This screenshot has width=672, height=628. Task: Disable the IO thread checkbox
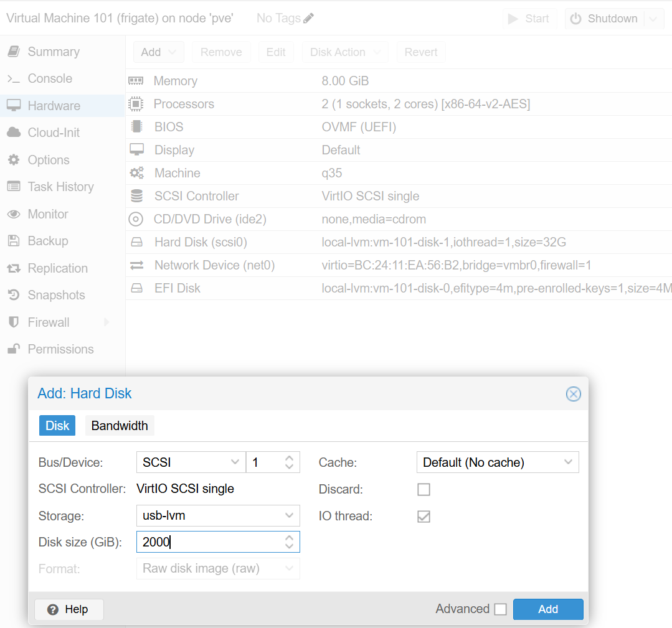pos(424,516)
